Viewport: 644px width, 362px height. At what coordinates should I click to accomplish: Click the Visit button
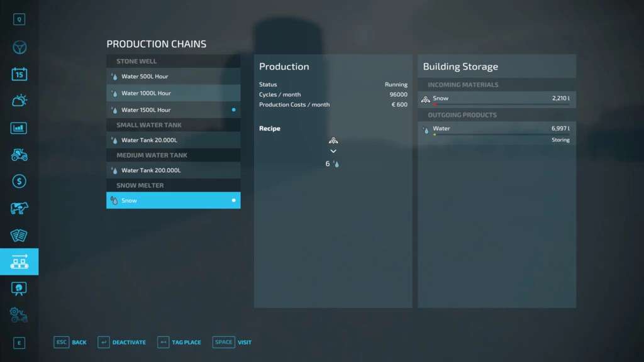tap(232, 343)
